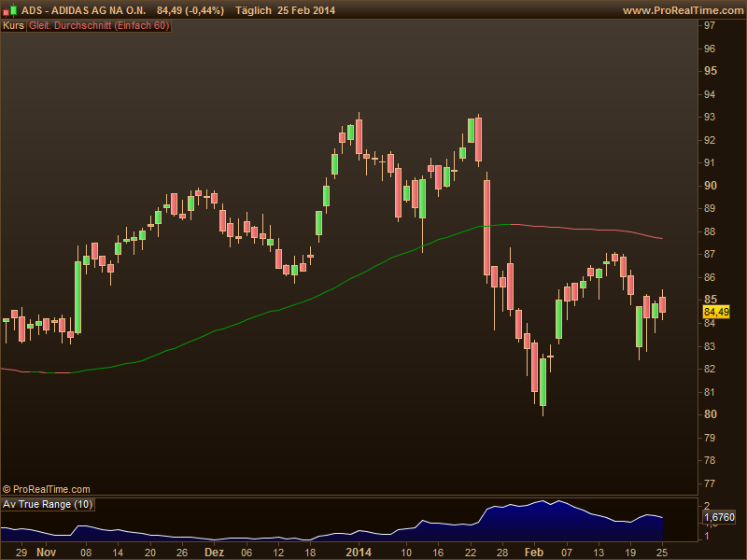This screenshot has height=560, width=747.
Task: Click the 88 price axis label
Action: click(710, 231)
